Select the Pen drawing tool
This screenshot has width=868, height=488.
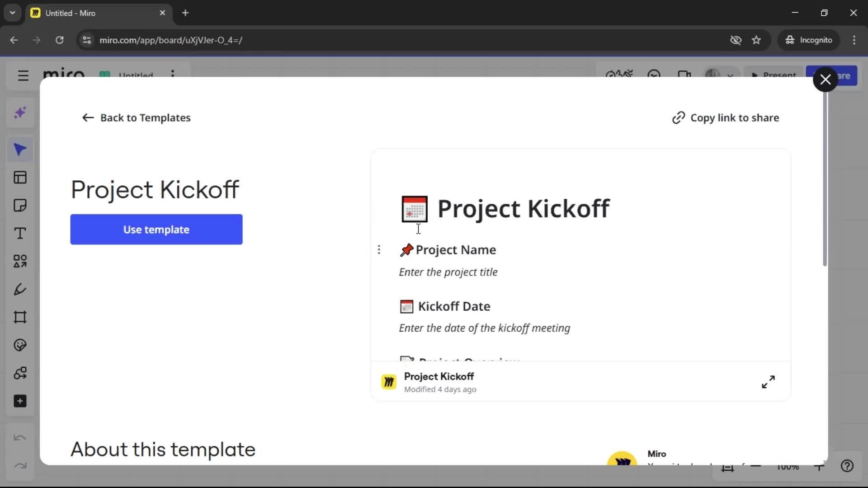click(20, 289)
